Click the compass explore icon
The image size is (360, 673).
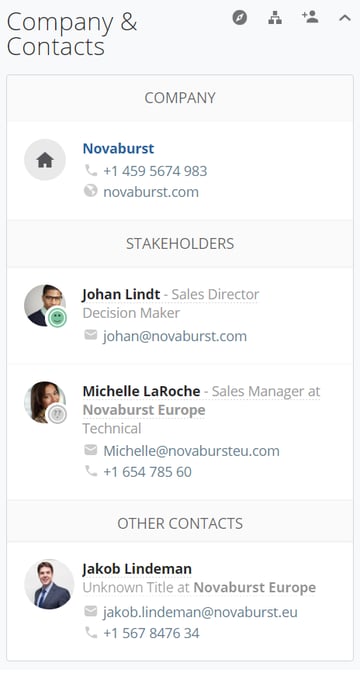[239, 18]
